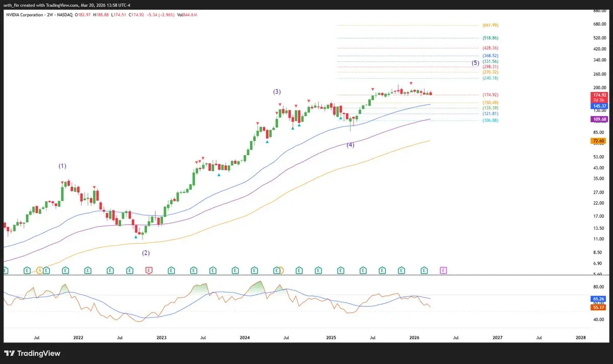
Task: Click the 2025 label on the time axis
Action: point(331,337)
